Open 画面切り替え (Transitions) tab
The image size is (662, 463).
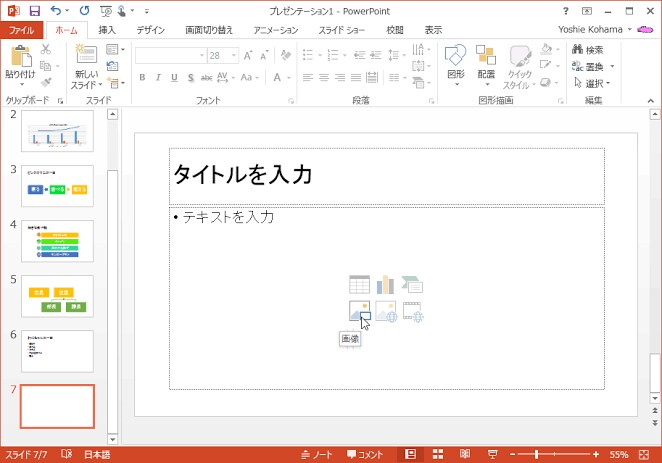point(209,30)
